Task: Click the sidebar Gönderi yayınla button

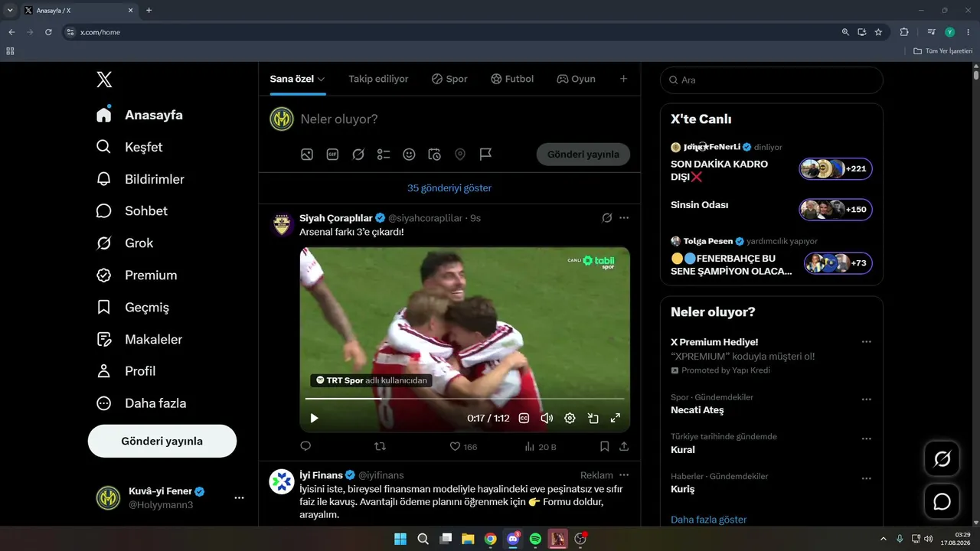Action: click(162, 441)
